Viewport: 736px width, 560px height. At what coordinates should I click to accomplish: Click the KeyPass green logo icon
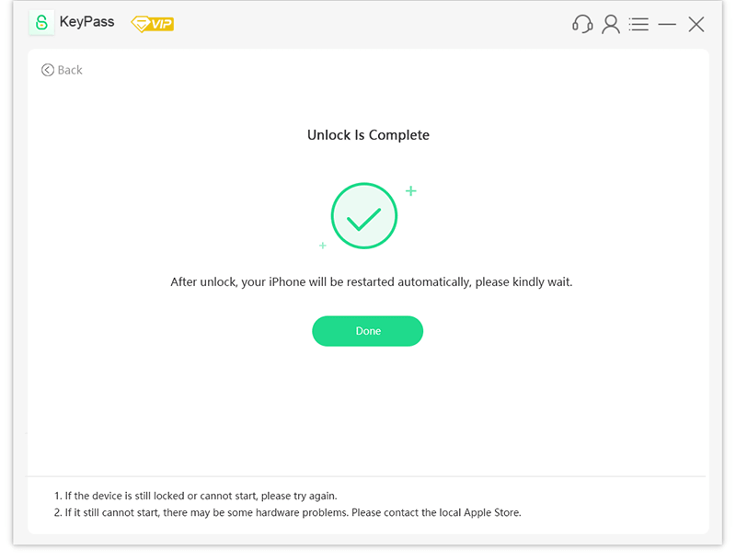coord(41,23)
